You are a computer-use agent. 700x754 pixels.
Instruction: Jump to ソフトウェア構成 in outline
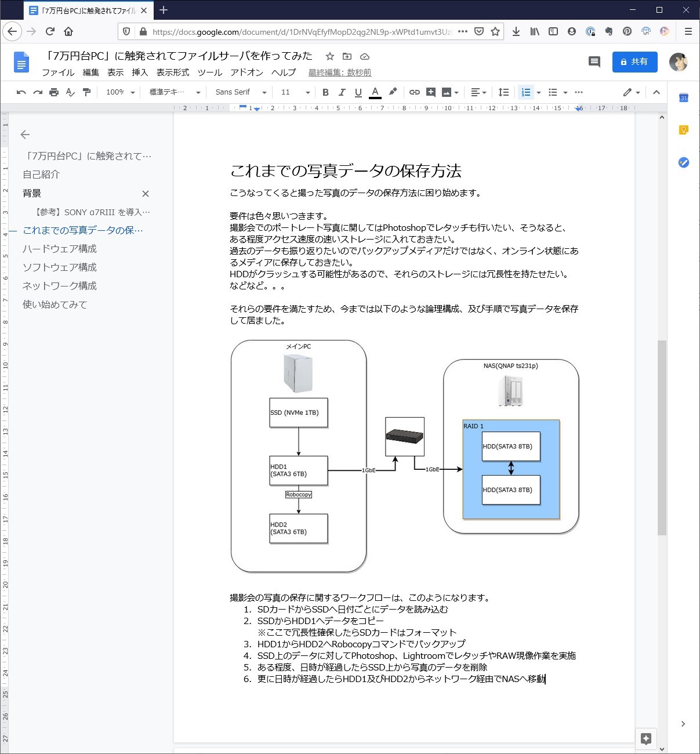coord(60,267)
